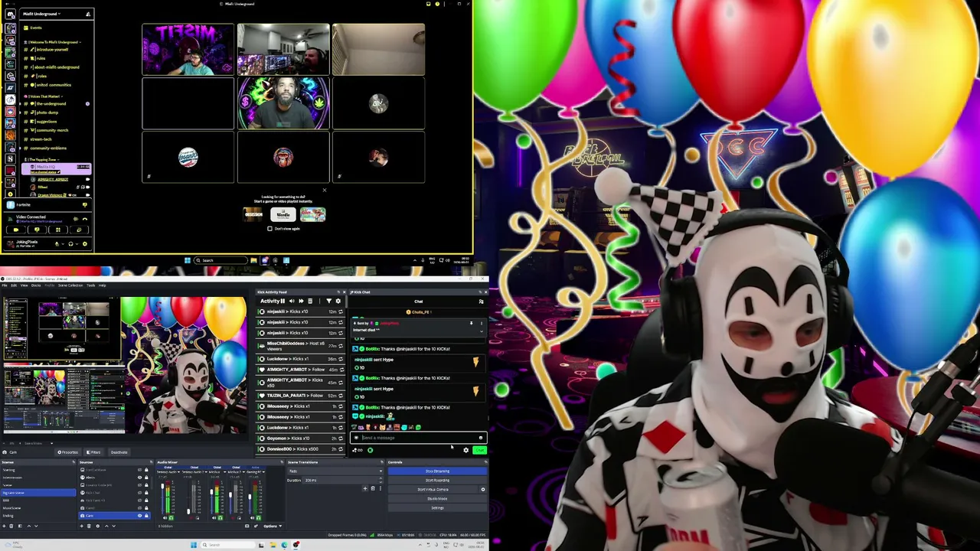Open the Discord soundboard
The height and width of the screenshot is (551, 980).
click(78, 230)
